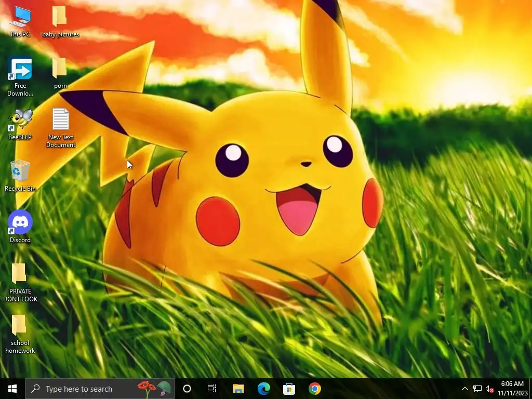532x399 pixels.
Task: Open Cortana from the taskbar
Action: point(187,389)
